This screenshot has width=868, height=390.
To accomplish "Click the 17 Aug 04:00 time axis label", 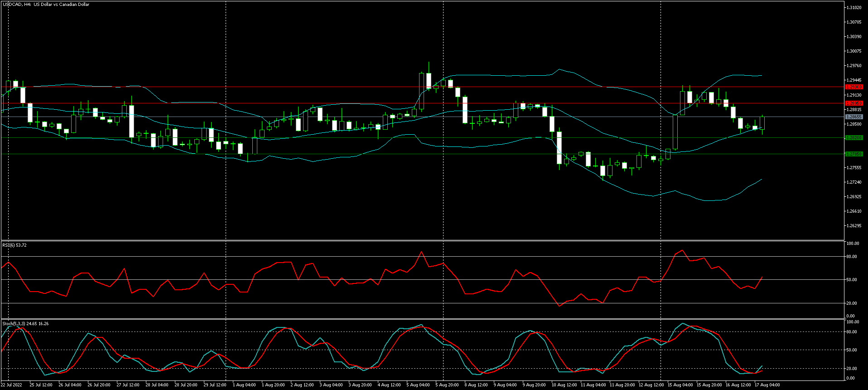I will (x=767, y=385).
